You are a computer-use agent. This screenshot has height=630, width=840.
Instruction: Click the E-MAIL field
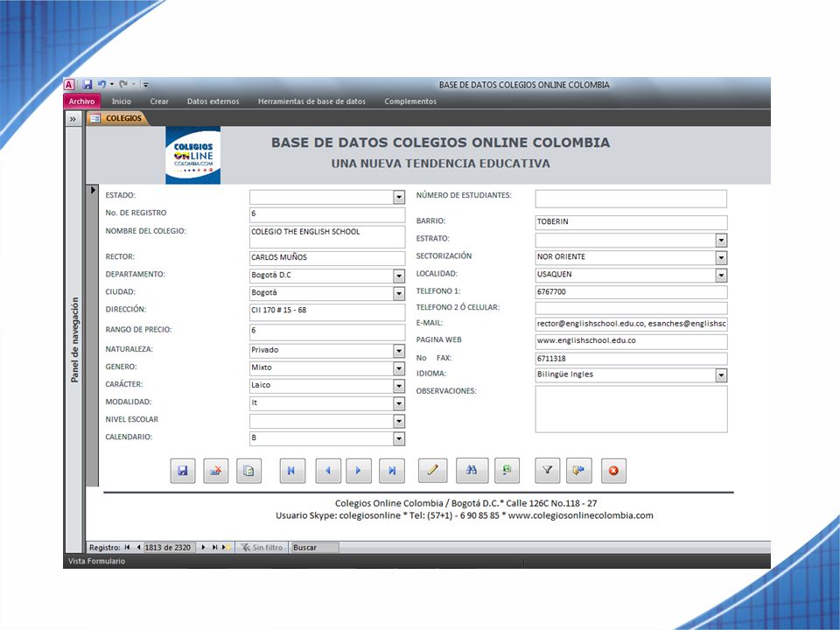pos(631,324)
